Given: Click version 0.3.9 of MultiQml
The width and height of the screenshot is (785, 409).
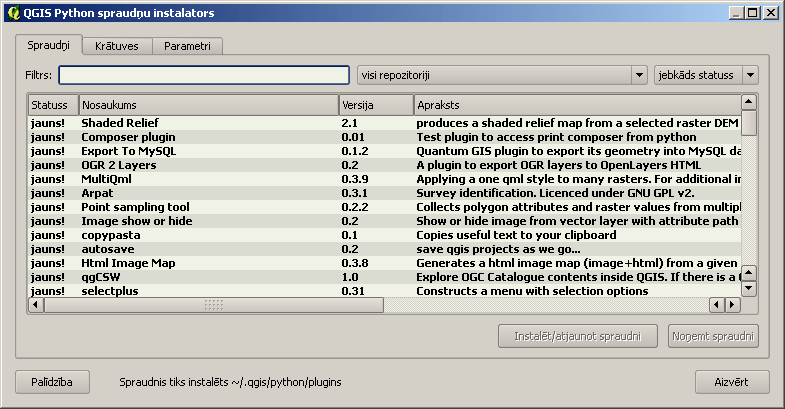Looking at the screenshot, I should [354, 179].
